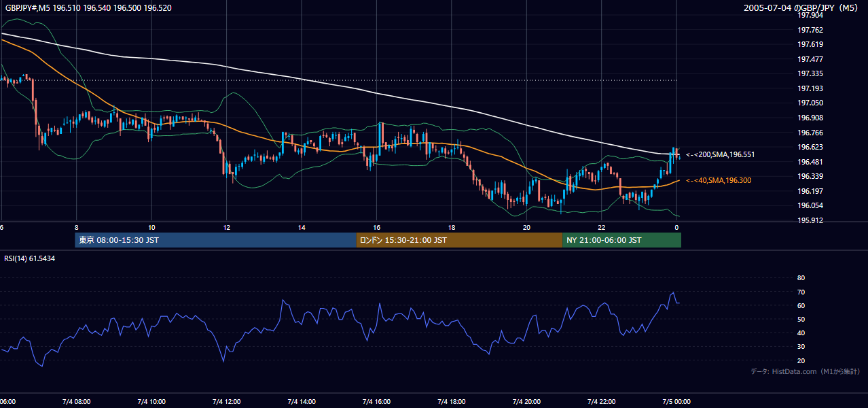Click hour label 14 under price chart
The height and width of the screenshot is (408, 868).
(302, 227)
